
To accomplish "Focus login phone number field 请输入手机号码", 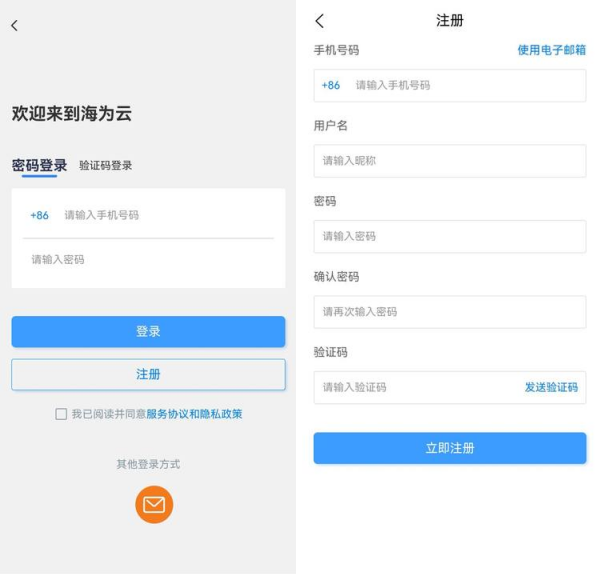I will tap(165, 215).
